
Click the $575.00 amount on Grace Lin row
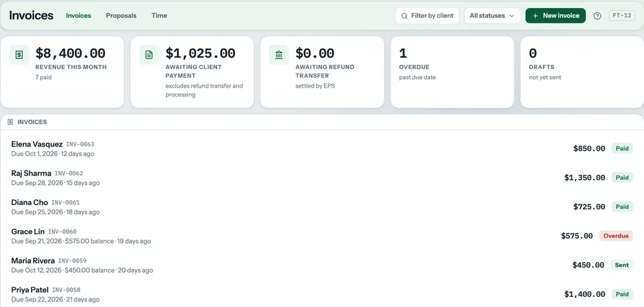(577, 236)
